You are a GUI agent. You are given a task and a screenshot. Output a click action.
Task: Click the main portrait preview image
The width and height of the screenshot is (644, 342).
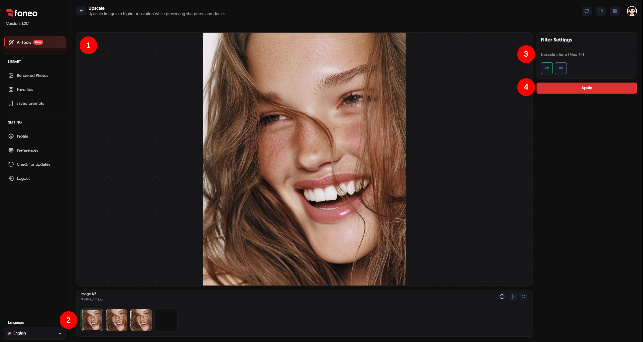[x=305, y=159]
